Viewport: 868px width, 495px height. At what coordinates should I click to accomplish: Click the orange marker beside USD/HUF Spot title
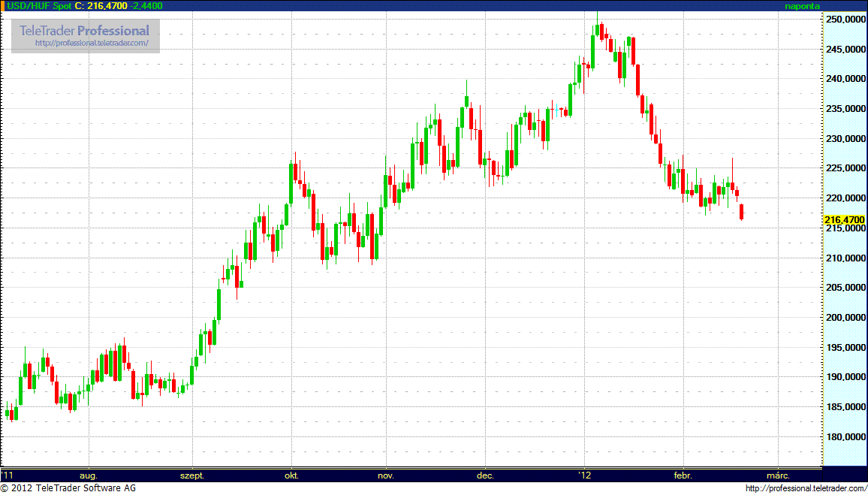2,5
